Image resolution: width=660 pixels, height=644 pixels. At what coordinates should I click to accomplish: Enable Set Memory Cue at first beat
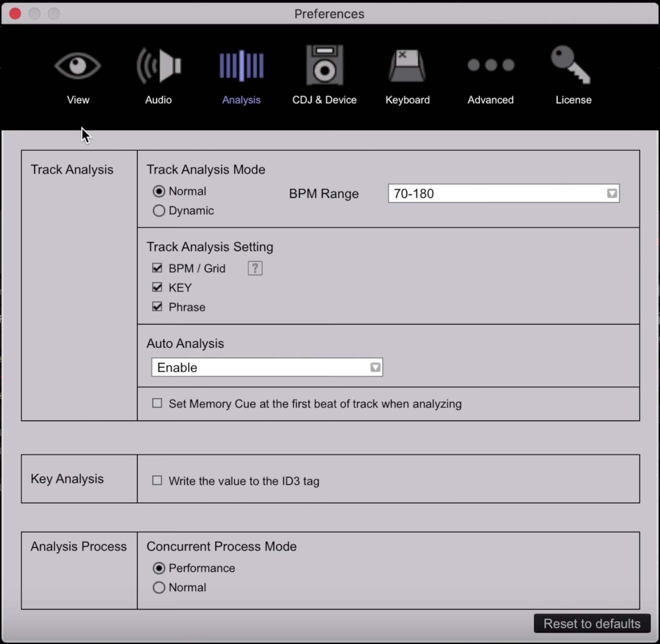157,403
